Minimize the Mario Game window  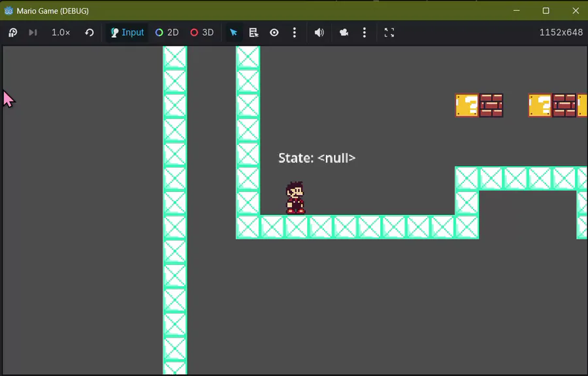(x=516, y=10)
